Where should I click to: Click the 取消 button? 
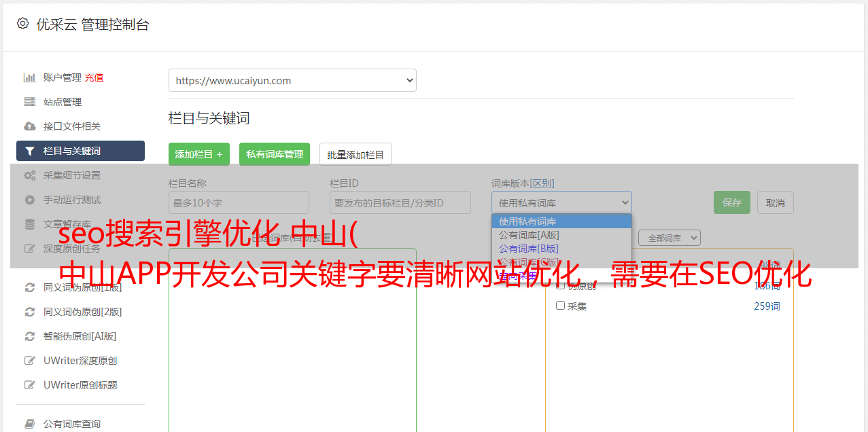(x=776, y=202)
